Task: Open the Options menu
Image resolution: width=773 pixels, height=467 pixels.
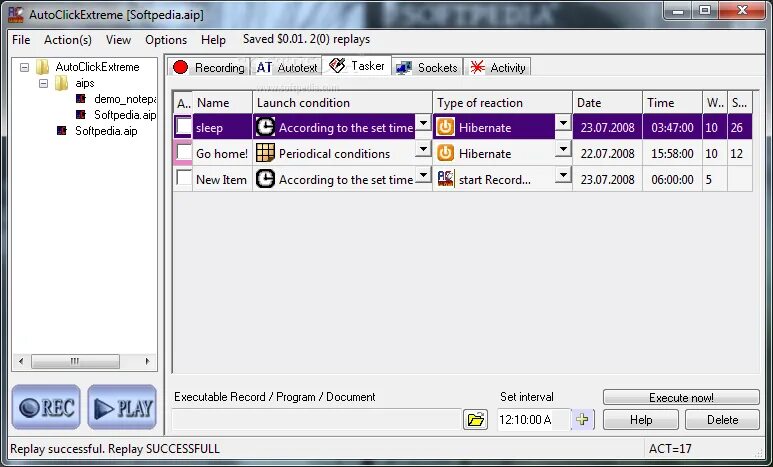Action: pos(166,39)
